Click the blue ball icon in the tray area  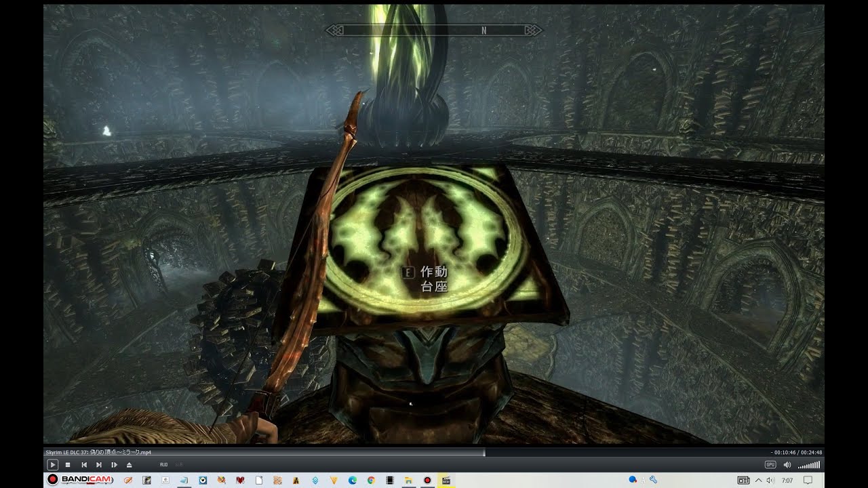click(633, 479)
